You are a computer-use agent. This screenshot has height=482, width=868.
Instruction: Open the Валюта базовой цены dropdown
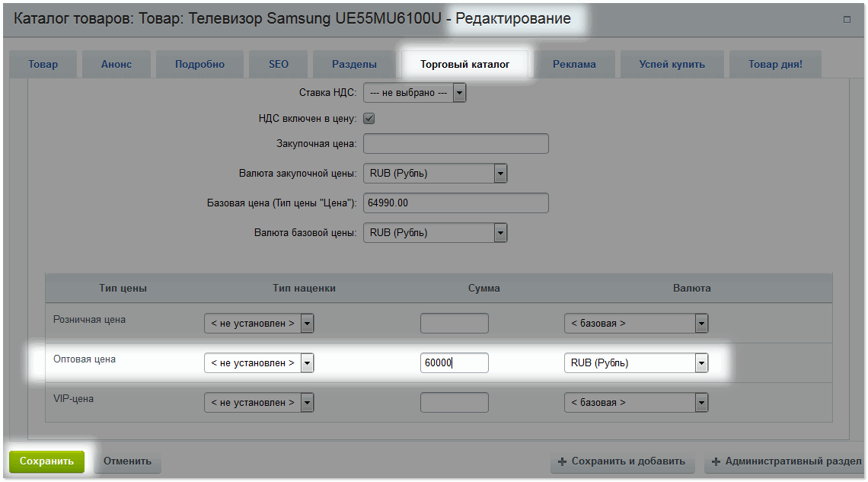click(x=435, y=233)
